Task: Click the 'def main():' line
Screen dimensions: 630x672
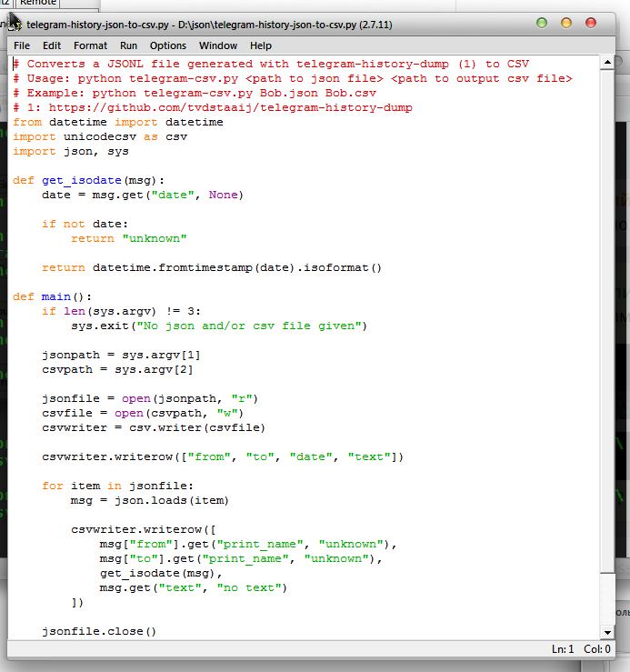Action: click(x=53, y=296)
